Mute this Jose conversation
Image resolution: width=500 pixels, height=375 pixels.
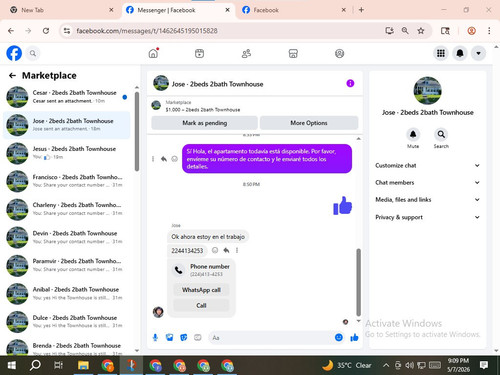pos(413,135)
